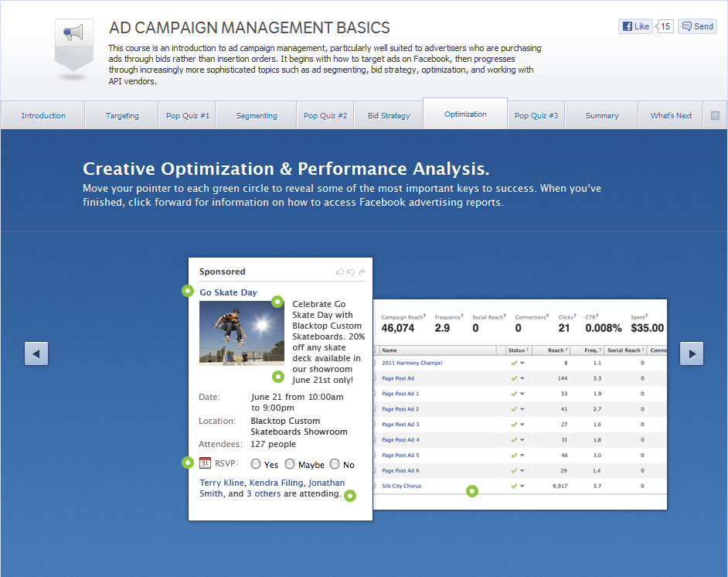Viewport: 728px width, 577px height.
Task: Open Kendra Filing's profile link
Action: 276,483
